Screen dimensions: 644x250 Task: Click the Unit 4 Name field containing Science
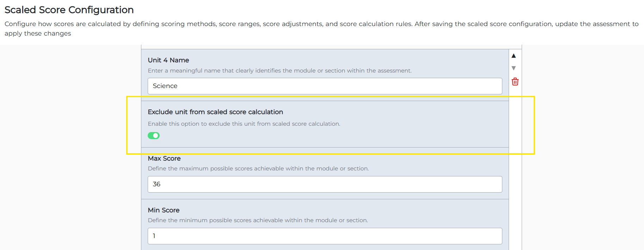[325, 86]
